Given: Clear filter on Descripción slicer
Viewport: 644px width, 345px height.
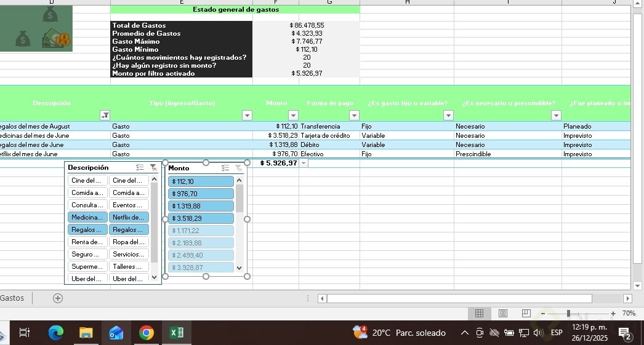Looking at the screenshot, I should 153,167.
